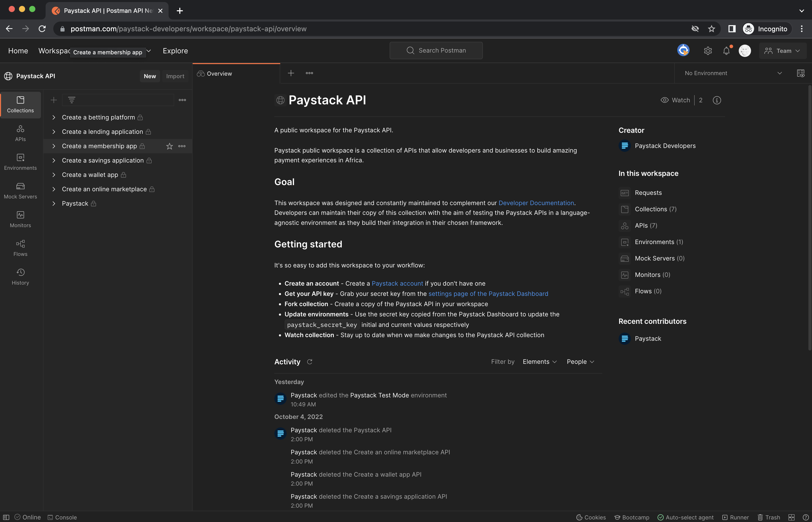Open collections panel more options menu

point(182,100)
